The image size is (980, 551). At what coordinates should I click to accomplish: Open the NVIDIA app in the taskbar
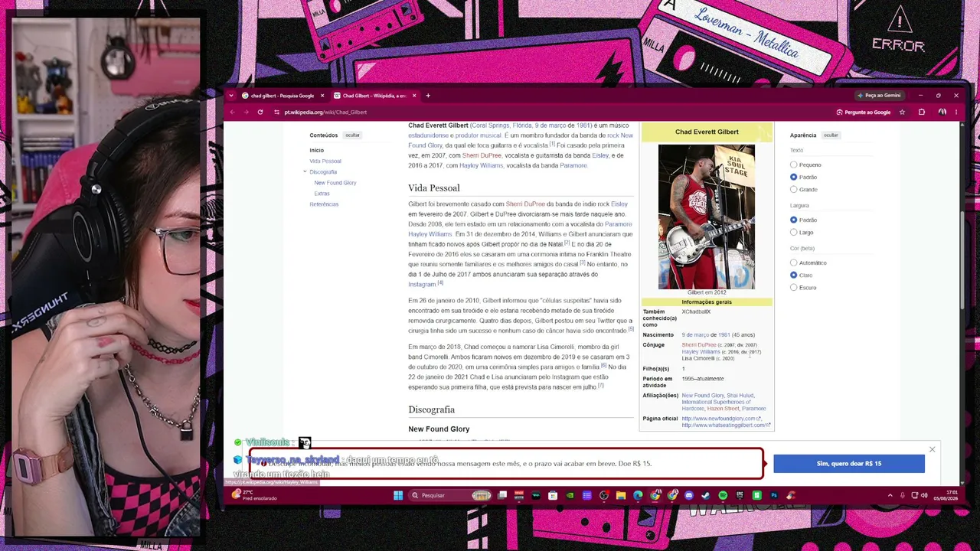pos(570,495)
